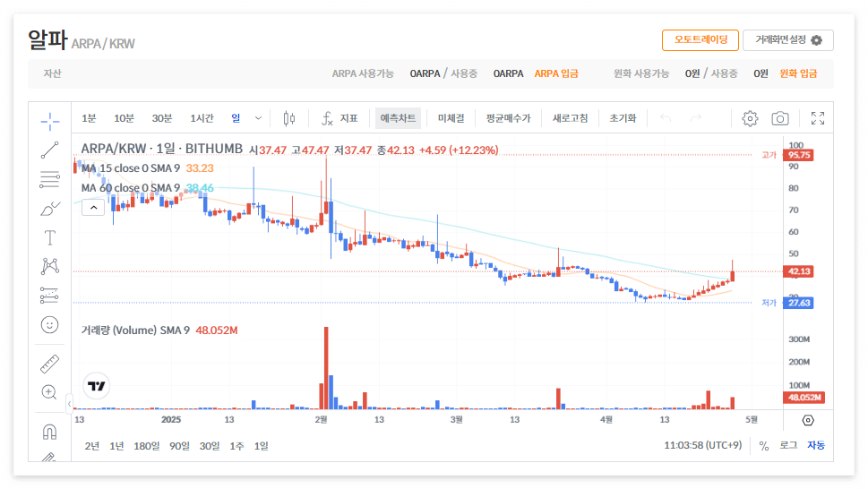Click the TradingView logo
This screenshot has width=868, height=489.
(x=97, y=386)
